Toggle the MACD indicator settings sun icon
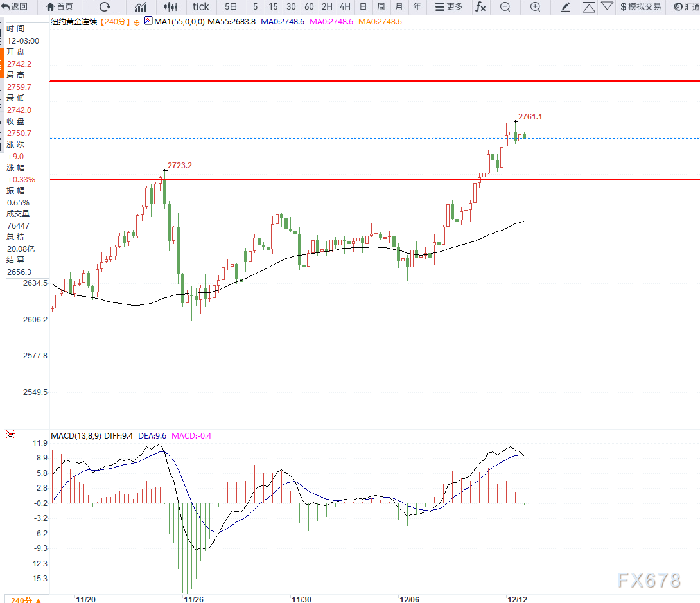 pyautogui.click(x=10, y=435)
